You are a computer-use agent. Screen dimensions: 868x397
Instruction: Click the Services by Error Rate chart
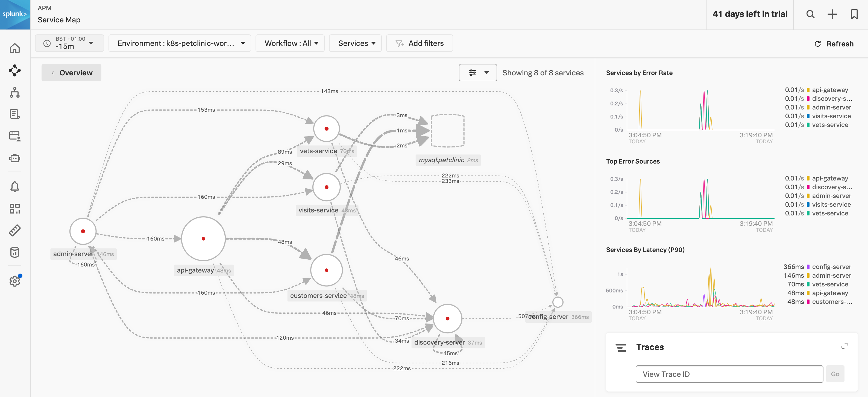point(700,110)
